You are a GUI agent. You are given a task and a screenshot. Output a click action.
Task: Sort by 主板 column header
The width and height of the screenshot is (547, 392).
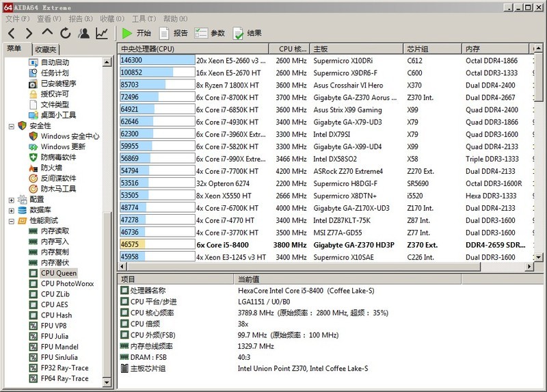(x=356, y=49)
